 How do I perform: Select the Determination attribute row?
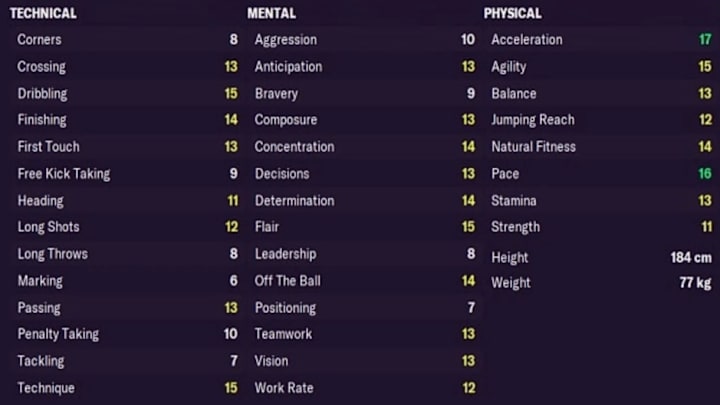point(365,201)
